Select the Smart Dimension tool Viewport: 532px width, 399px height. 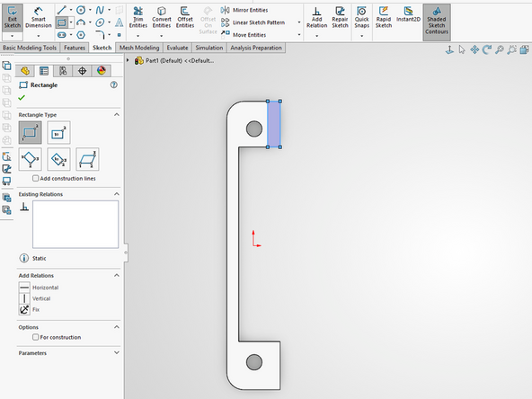(39, 18)
